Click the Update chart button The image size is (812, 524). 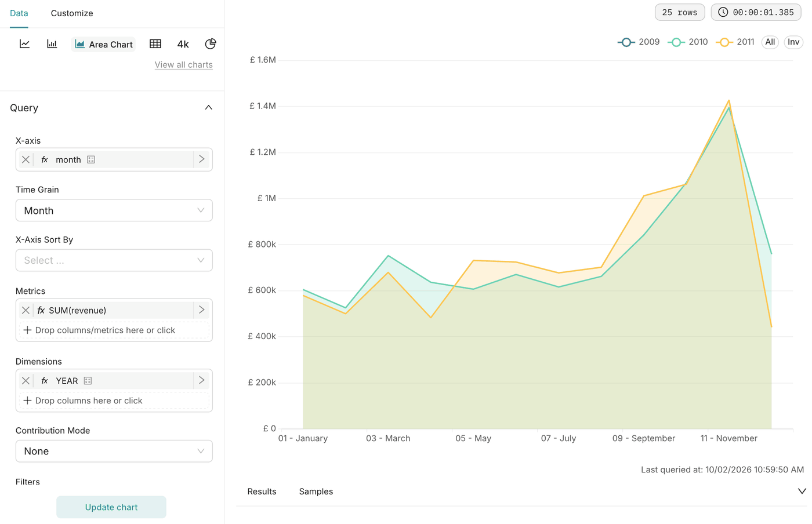coord(111,507)
